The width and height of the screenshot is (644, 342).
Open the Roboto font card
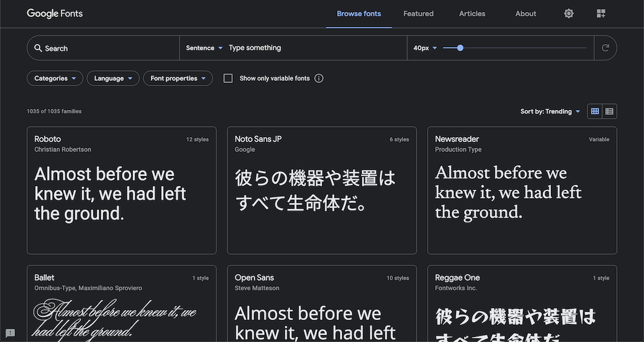pyautogui.click(x=121, y=190)
